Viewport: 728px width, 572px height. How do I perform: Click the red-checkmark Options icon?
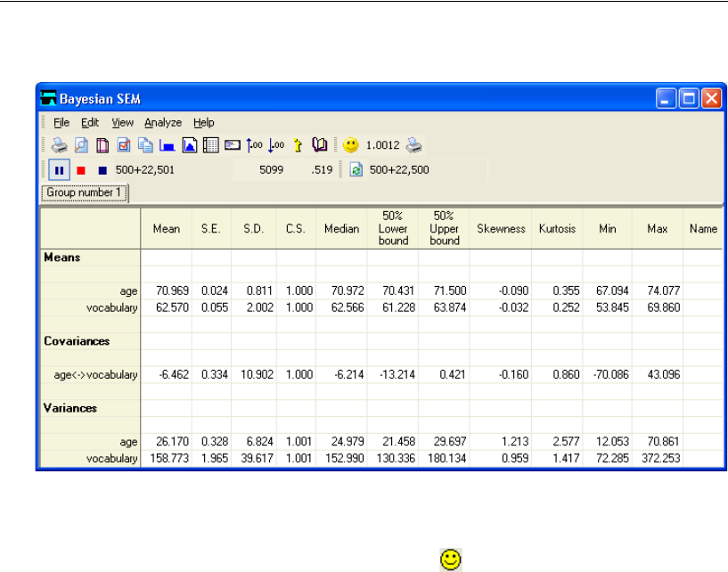(x=124, y=145)
